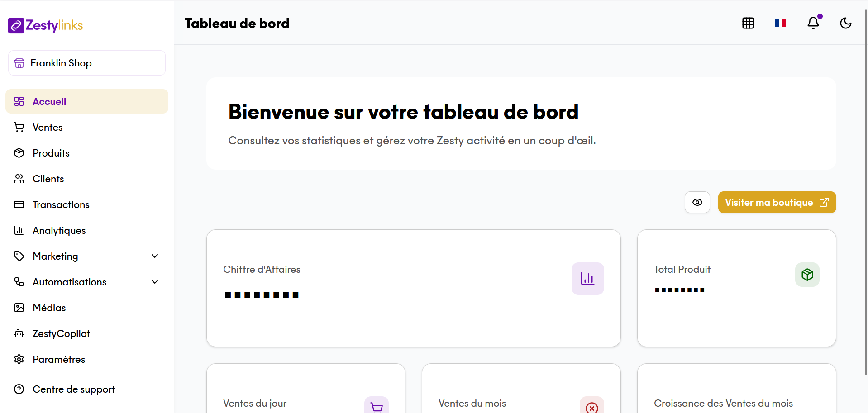Open the Franklin Shop store selector

coord(87,63)
